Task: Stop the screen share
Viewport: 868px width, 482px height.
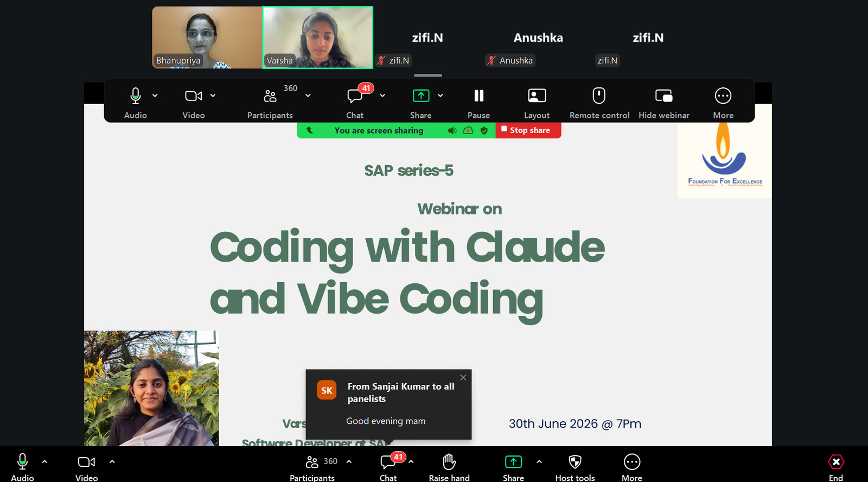Action: [x=528, y=130]
